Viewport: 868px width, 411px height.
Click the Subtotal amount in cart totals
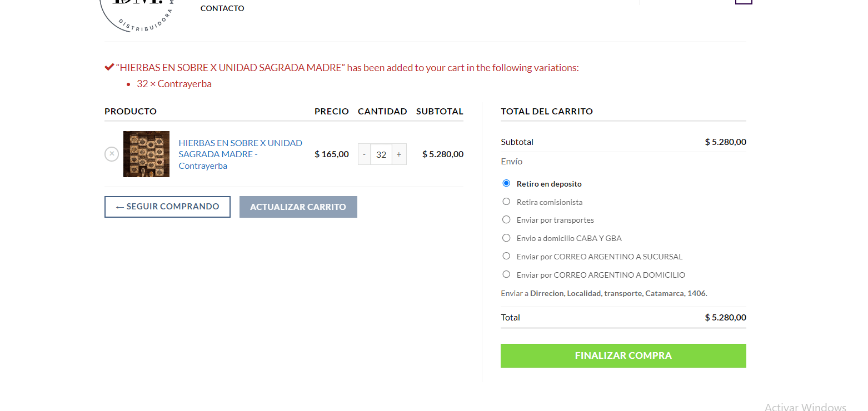pos(726,142)
